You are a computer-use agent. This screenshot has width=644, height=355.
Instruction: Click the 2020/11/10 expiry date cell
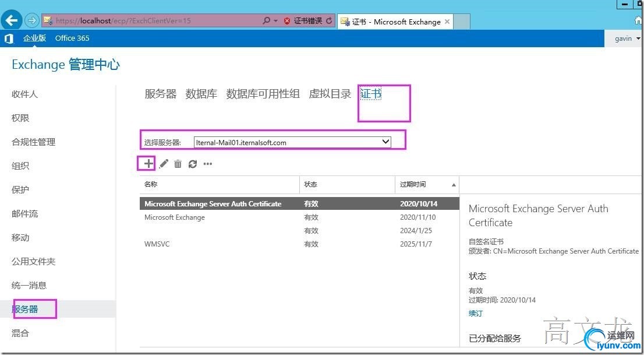[417, 217]
